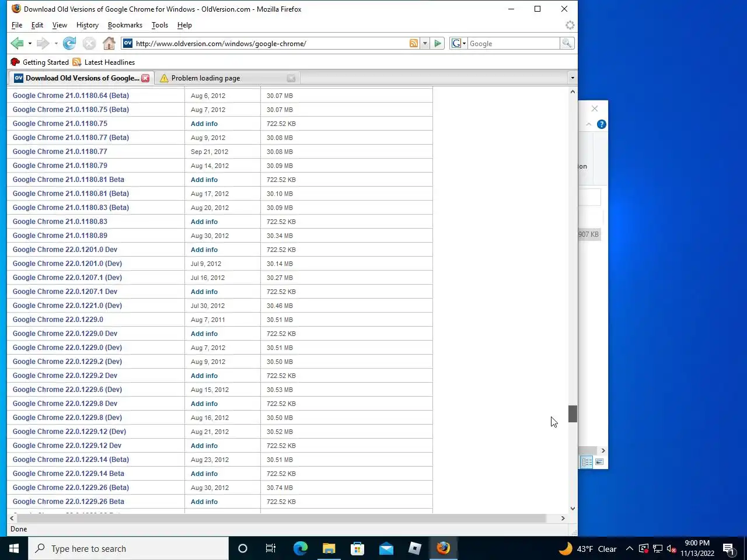Add info for Chrome 22.0.1207.1 Dev
This screenshot has height=560, width=747.
click(x=204, y=292)
